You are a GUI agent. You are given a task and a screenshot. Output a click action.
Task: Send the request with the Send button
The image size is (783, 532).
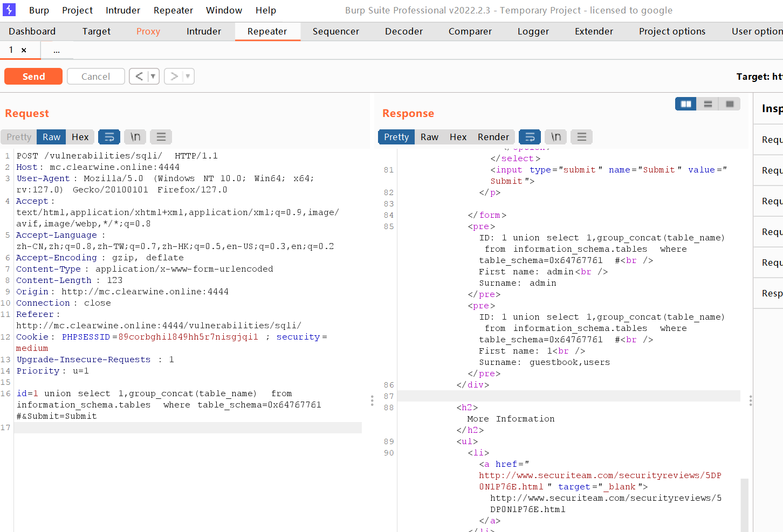[x=33, y=77]
